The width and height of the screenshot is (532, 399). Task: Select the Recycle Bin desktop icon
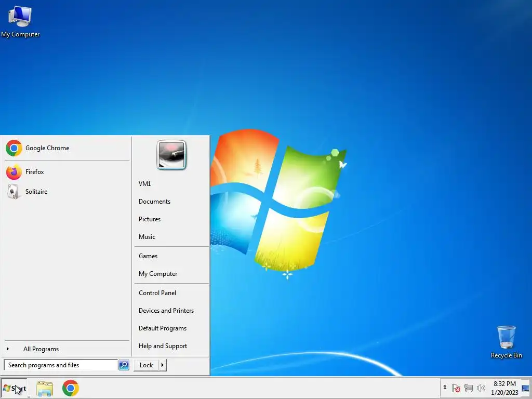506,342
